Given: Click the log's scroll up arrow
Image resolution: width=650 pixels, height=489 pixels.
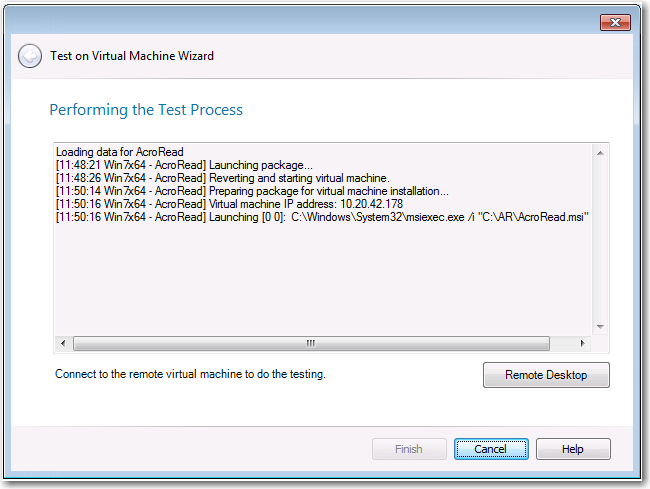Looking at the screenshot, I should 600,153.
